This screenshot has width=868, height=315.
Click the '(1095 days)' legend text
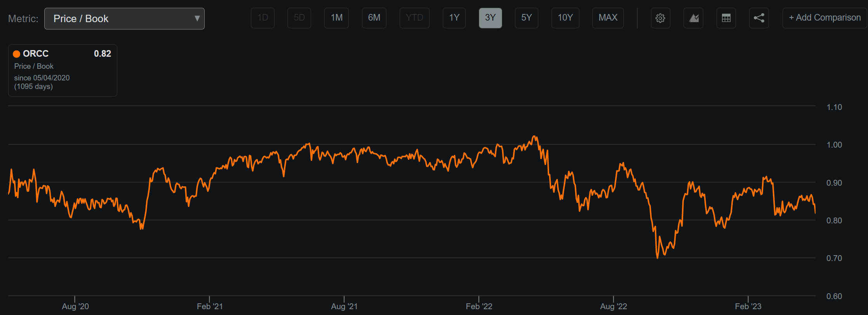33,87
